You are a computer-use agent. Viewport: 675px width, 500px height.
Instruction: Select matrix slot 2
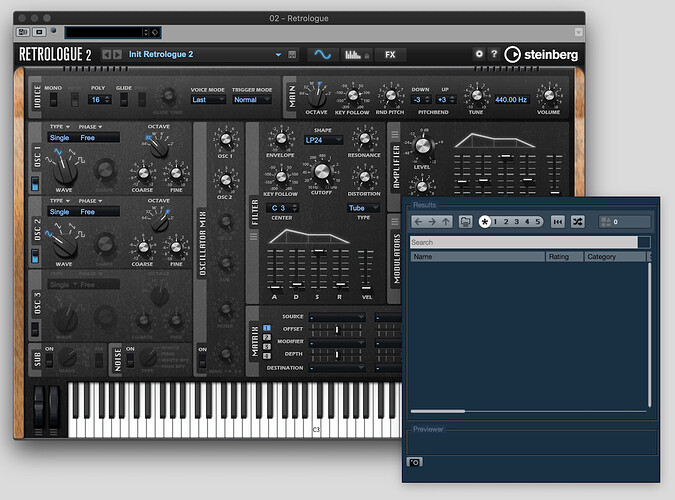(x=267, y=337)
